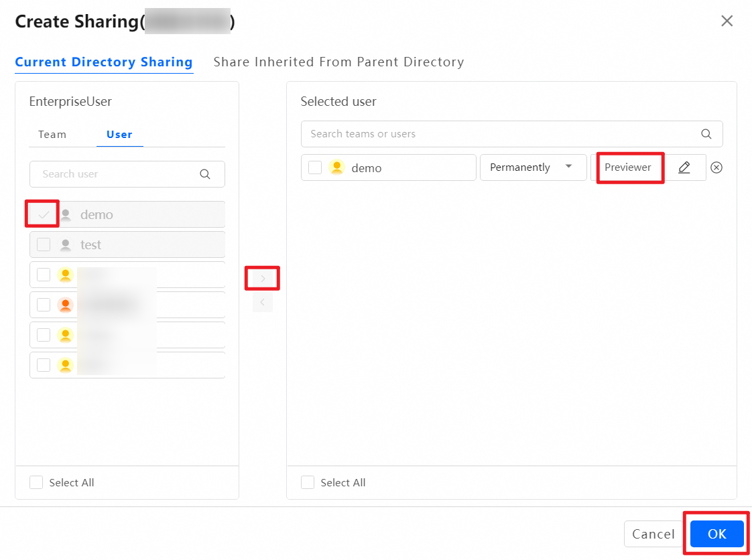Remove demo using the circled X icon
Image resolution: width=752 pixels, height=560 pixels.
coord(716,167)
